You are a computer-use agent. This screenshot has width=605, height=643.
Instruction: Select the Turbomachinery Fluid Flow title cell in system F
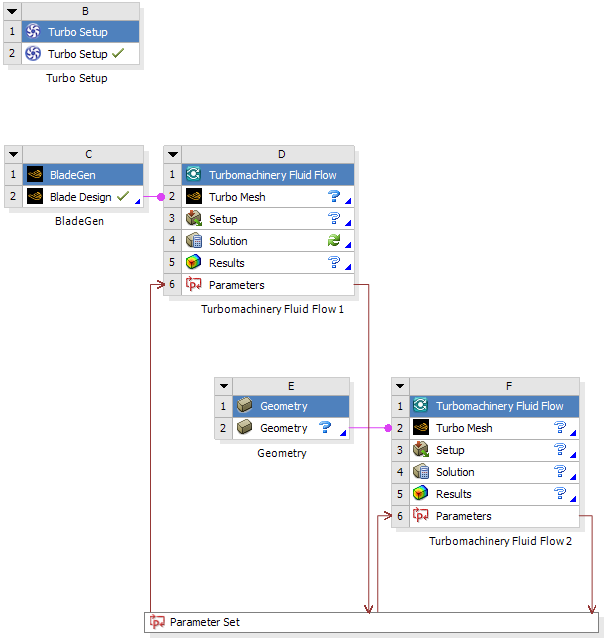pos(494,406)
